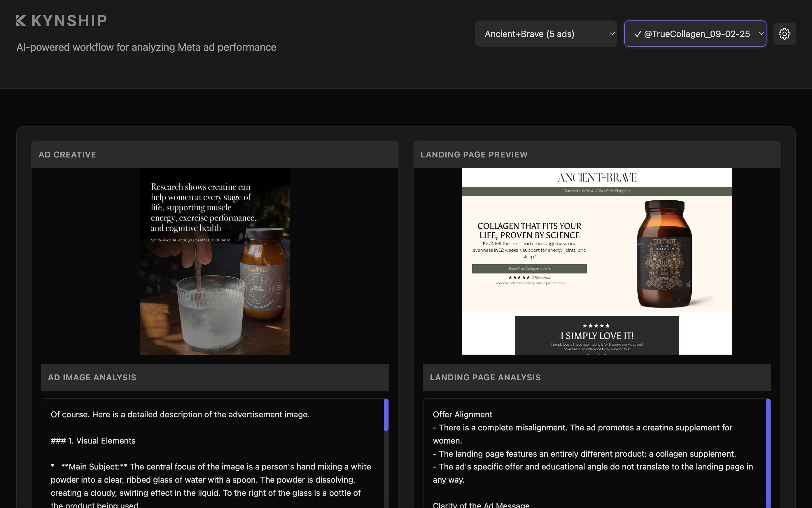Screen dimensions: 812x508
Task: Click the landing page preview screenshot
Action: (x=597, y=261)
